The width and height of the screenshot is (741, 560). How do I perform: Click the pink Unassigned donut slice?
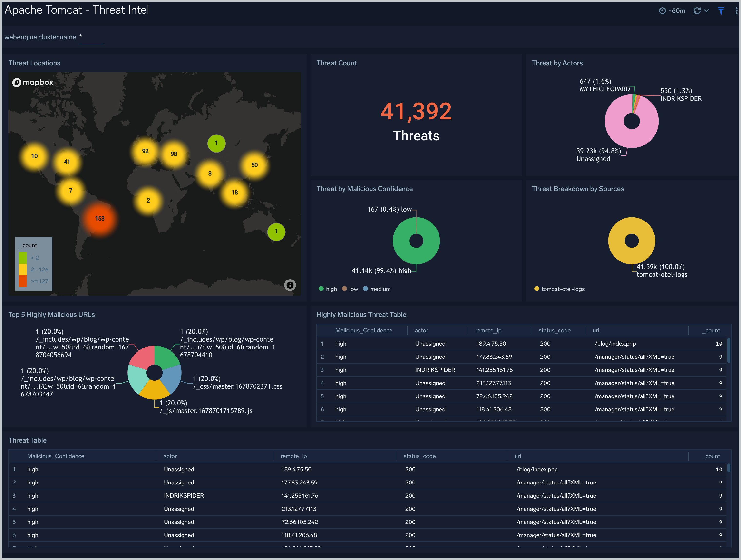632,139
